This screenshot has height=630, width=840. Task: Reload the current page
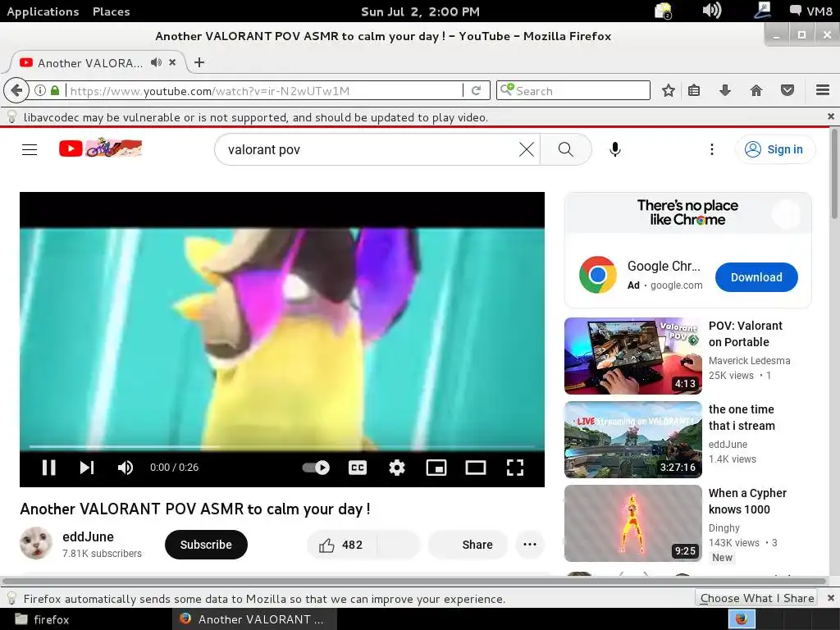476,90
